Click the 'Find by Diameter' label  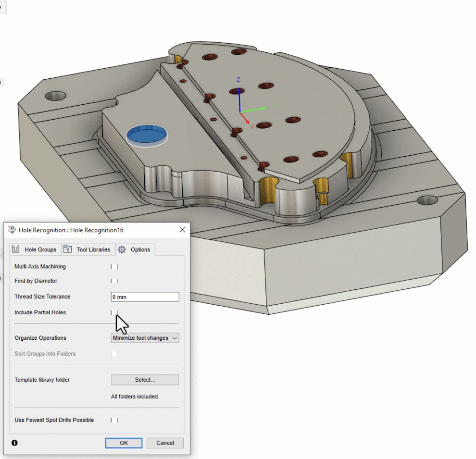36,281
